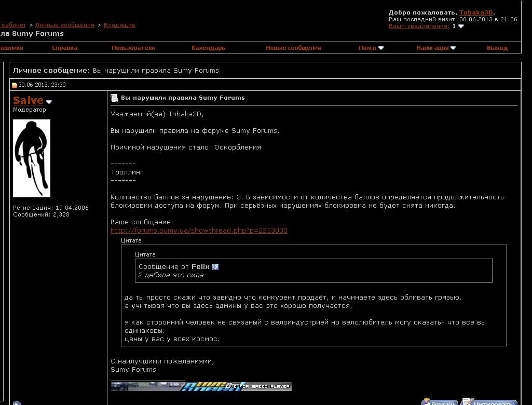The width and height of the screenshot is (532, 405).
Task: Expand the Salve username dropdown arrow
Action: click(x=49, y=102)
